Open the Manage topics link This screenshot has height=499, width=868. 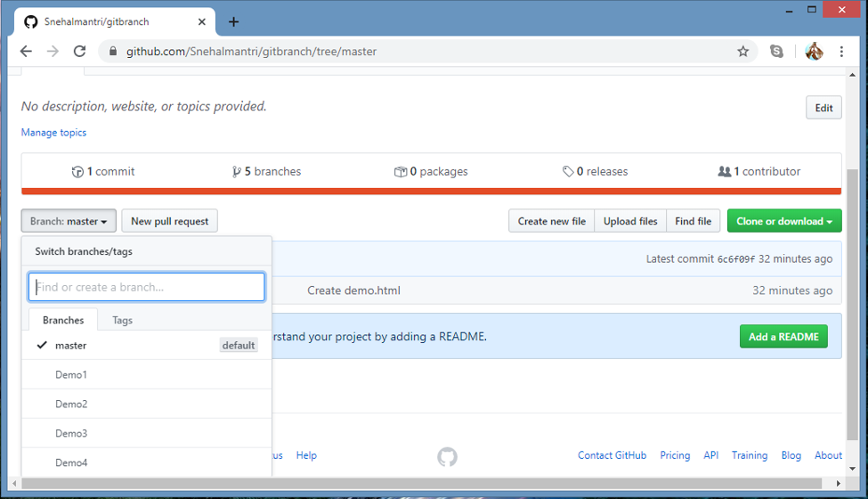(x=53, y=133)
